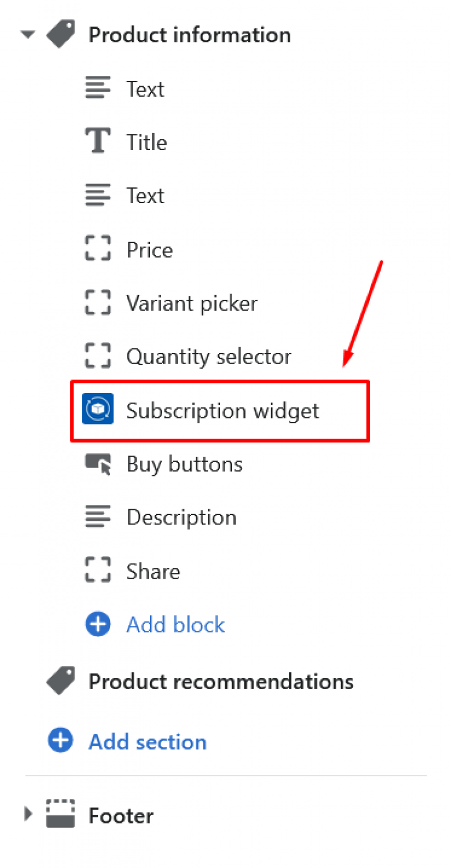Click the Add section link
The image size is (451, 868).
point(148,741)
